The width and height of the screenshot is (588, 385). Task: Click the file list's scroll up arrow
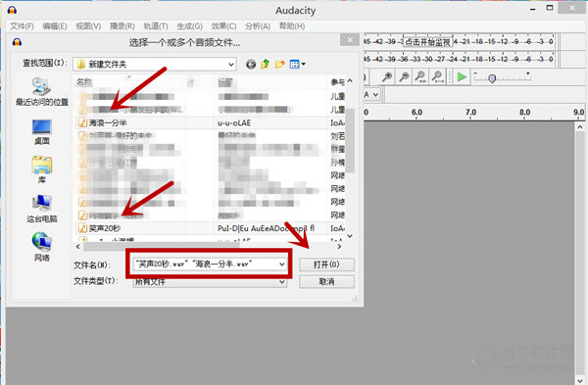coord(350,80)
